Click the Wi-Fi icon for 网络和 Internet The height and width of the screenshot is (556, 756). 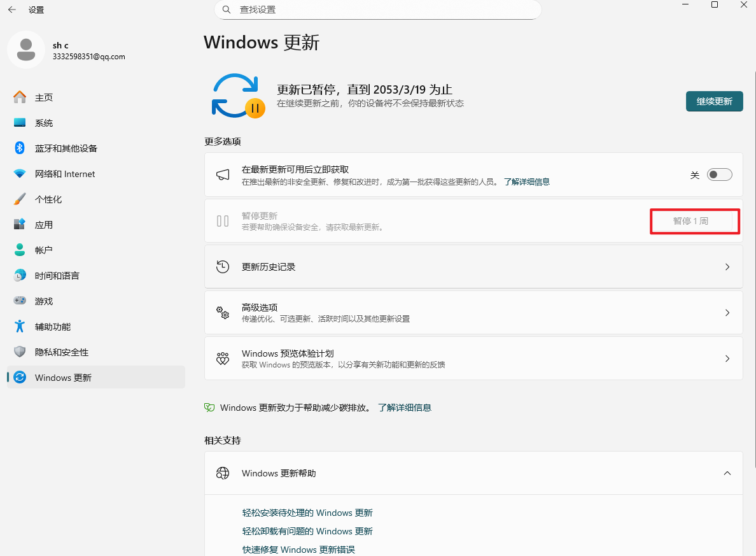20,174
